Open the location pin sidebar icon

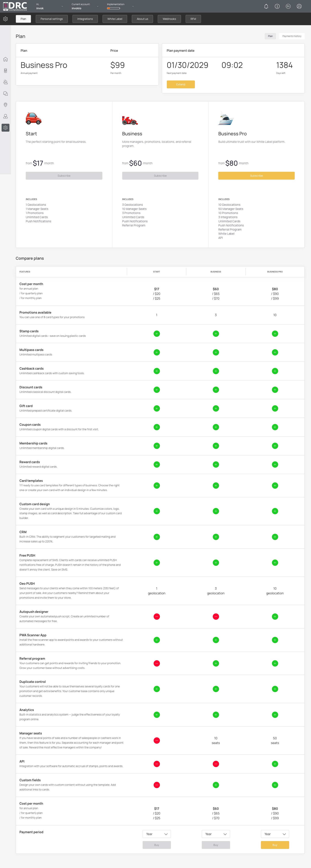coord(5,105)
